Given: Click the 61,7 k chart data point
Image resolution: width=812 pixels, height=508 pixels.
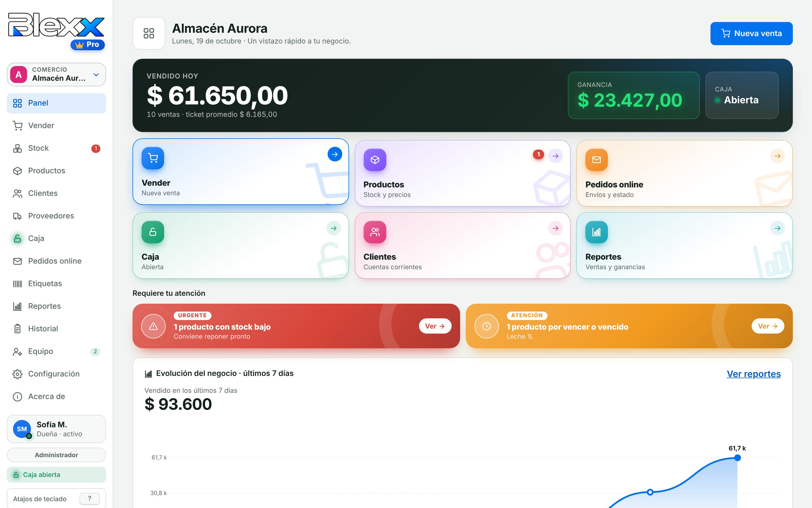Looking at the screenshot, I should (737, 457).
